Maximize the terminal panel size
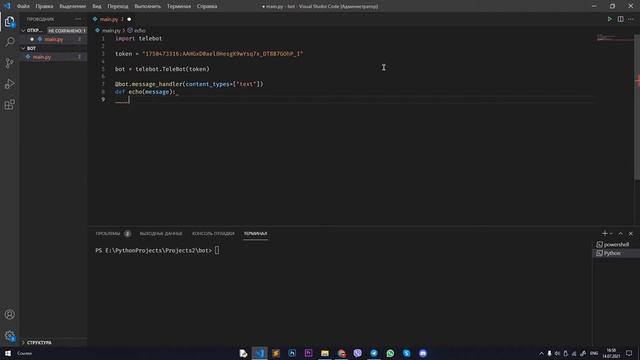The width and height of the screenshot is (640, 360). [x=620, y=233]
